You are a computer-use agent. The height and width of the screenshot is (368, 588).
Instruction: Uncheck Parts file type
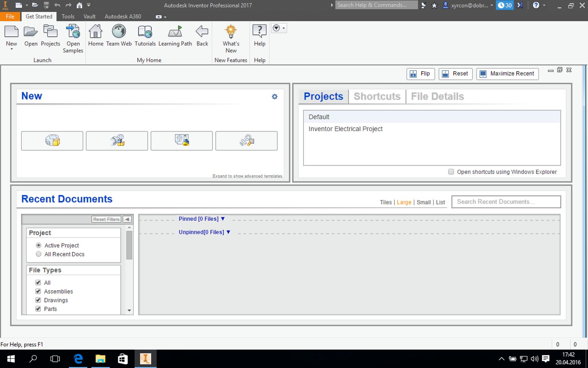[38, 309]
